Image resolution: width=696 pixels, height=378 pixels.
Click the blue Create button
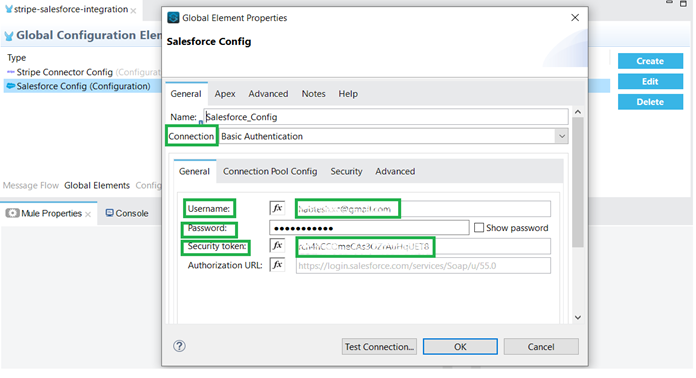coord(650,61)
